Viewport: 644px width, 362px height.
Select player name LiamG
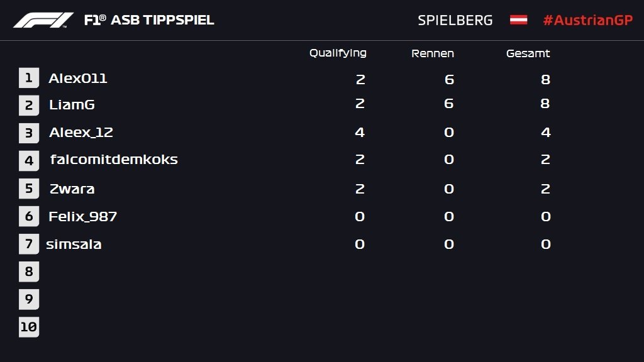(72, 105)
